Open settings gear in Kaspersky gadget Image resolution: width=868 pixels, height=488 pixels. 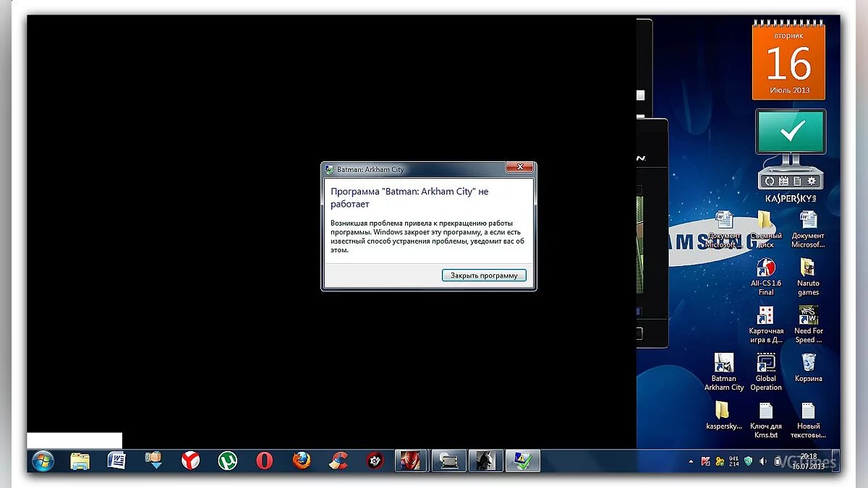pyautogui.click(x=812, y=181)
